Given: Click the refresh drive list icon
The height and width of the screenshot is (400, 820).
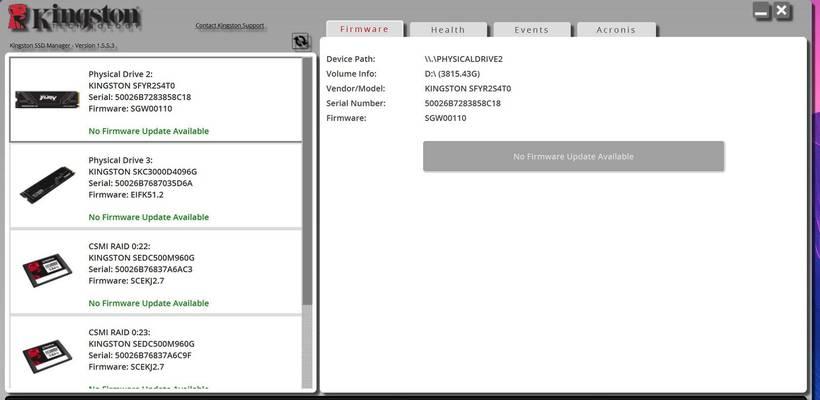Looking at the screenshot, I should point(301,42).
